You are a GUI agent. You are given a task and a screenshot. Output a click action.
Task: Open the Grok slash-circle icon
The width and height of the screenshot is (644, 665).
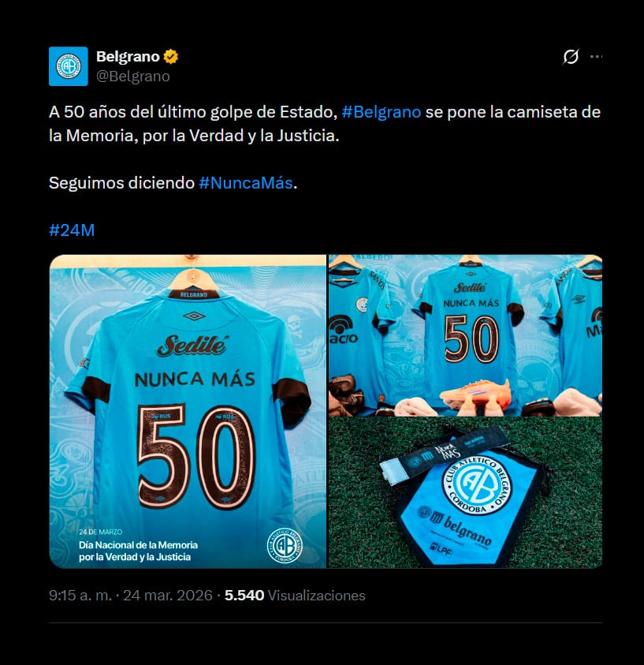pyautogui.click(x=571, y=57)
